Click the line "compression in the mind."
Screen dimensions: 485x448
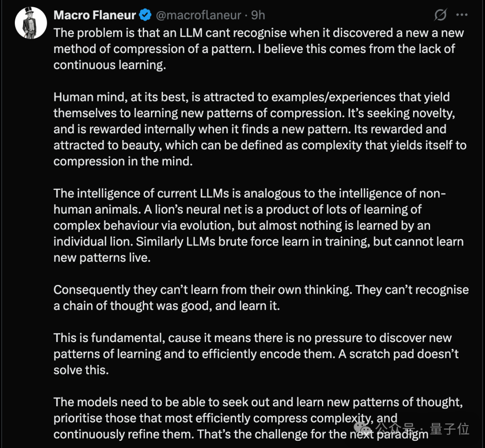pyautogui.click(x=123, y=162)
